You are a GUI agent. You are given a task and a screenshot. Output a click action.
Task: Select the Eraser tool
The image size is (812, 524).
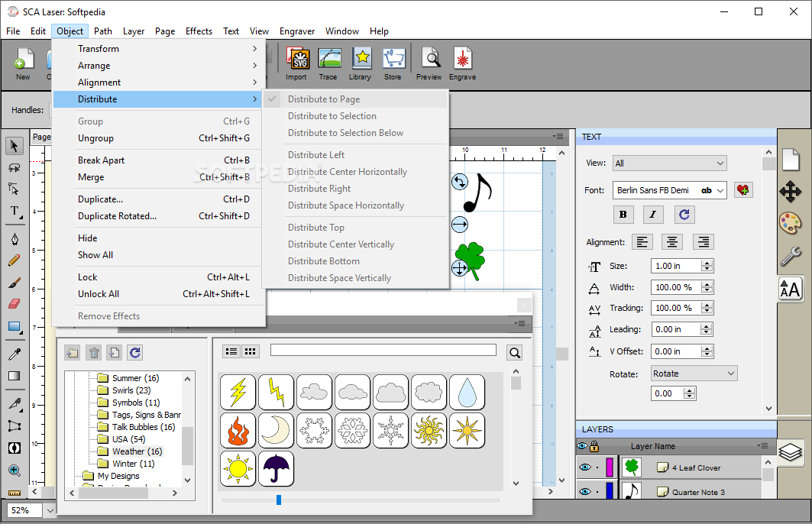pyautogui.click(x=15, y=303)
